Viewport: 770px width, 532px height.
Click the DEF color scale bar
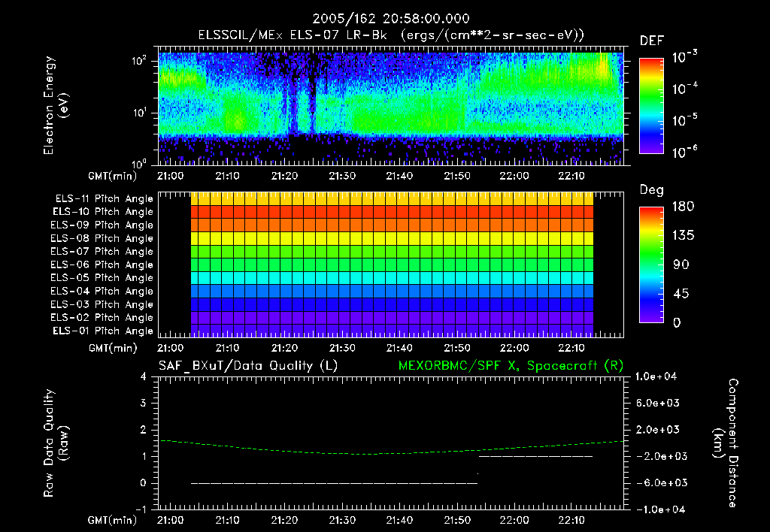[x=652, y=105]
